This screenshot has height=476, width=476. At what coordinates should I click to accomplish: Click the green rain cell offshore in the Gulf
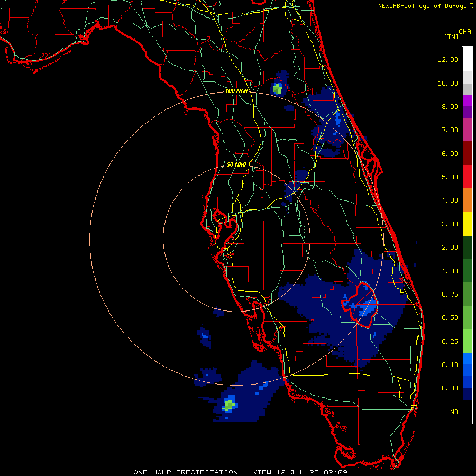229,405
